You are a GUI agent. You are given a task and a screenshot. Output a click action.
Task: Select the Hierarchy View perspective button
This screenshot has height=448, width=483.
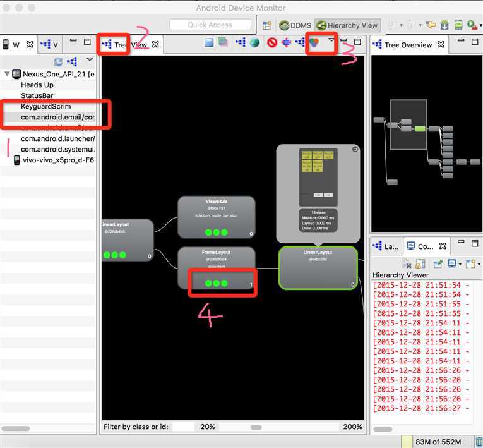pos(347,25)
